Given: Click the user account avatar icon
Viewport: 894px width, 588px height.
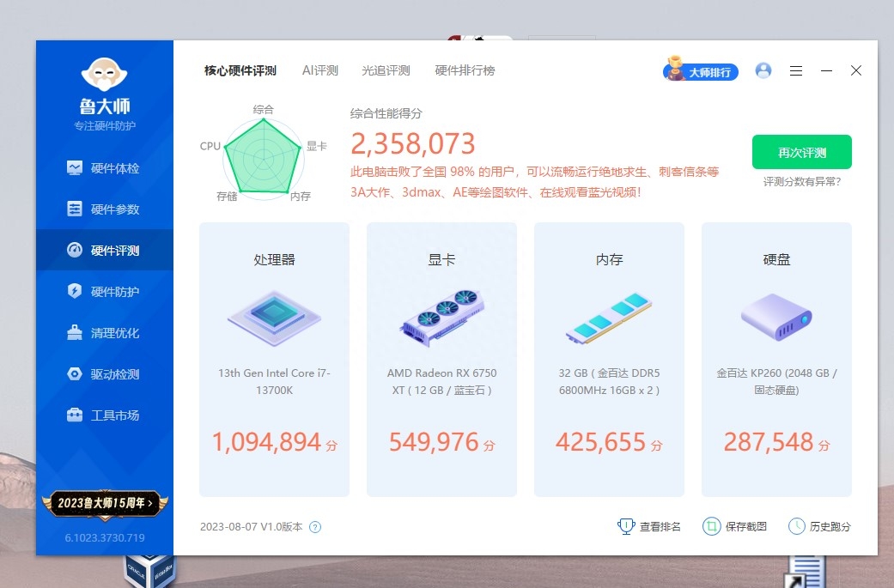Looking at the screenshot, I should click(x=763, y=70).
